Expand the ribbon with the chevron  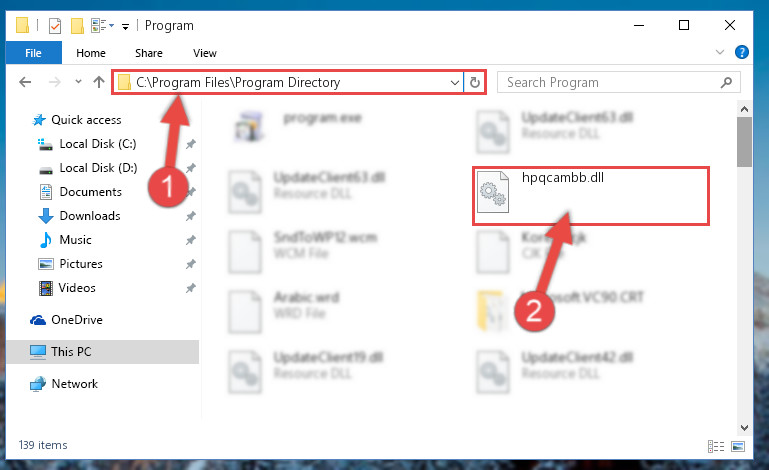coord(719,52)
